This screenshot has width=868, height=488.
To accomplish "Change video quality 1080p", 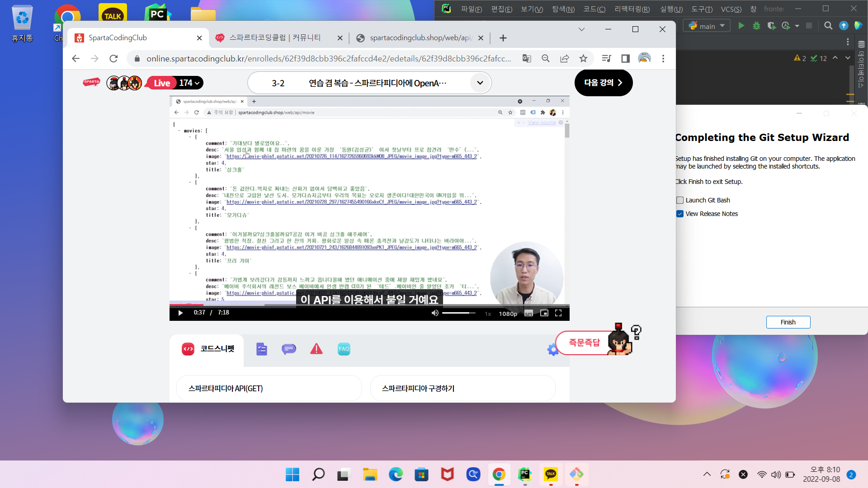I will pos(508,314).
